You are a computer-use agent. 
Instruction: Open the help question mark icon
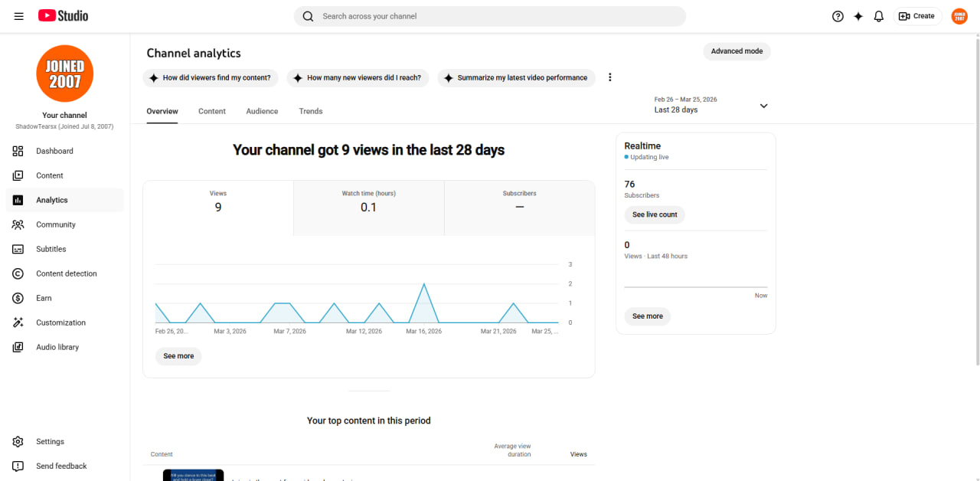click(838, 16)
